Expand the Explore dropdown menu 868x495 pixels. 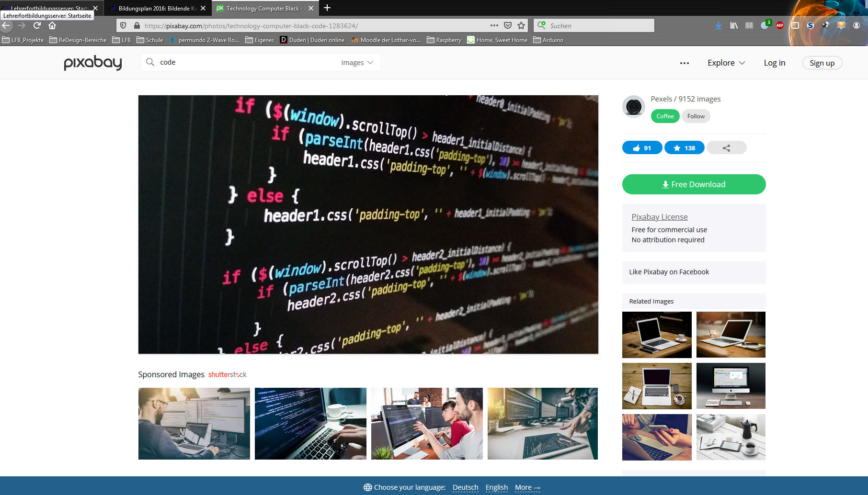pyautogui.click(x=726, y=63)
